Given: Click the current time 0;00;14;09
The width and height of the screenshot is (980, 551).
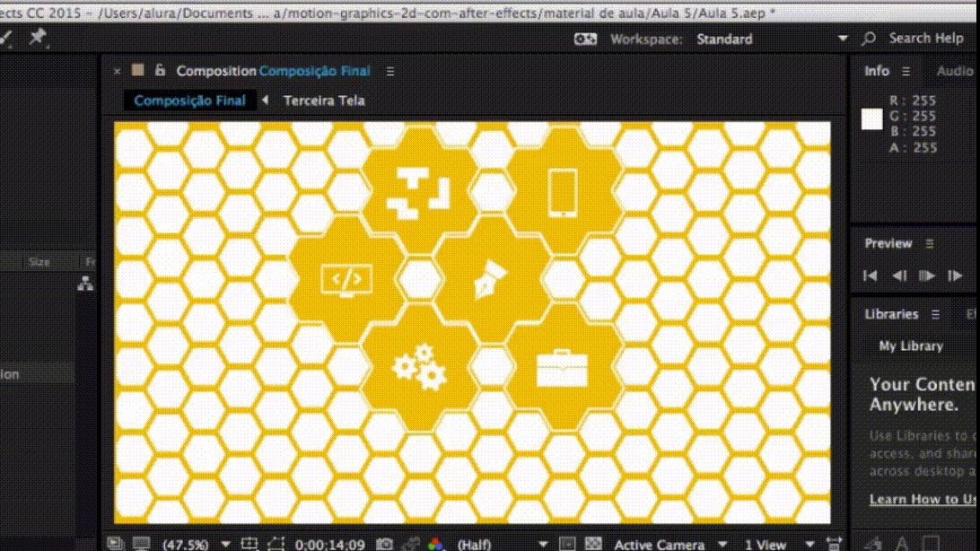Looking at the screenshot, I should [330, 544].
